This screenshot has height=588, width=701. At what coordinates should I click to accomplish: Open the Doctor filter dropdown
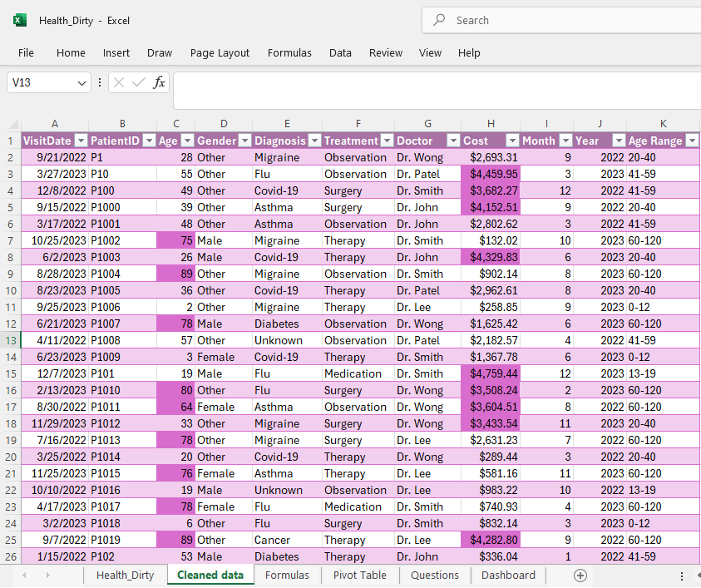coord(453,141)
